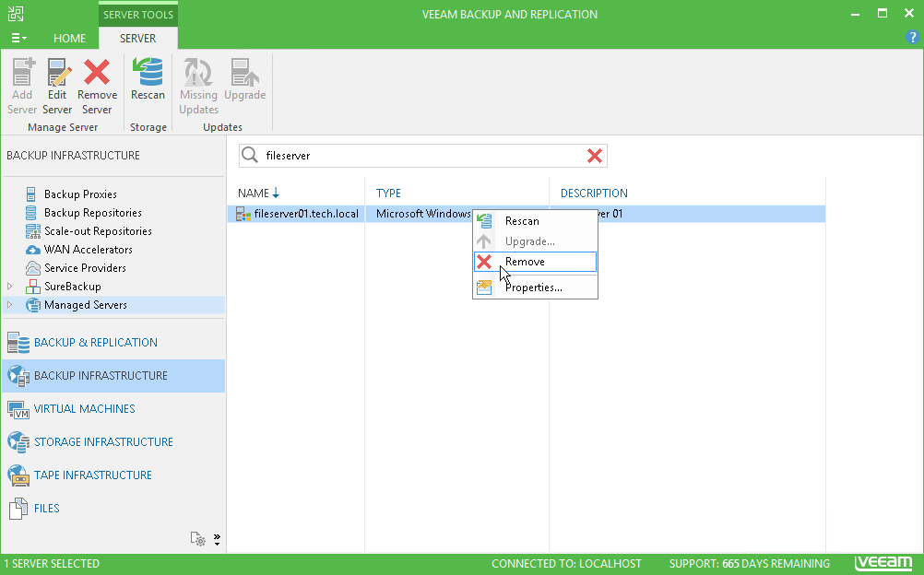Expand the Managed Servers node arrow

pos(10,305)
